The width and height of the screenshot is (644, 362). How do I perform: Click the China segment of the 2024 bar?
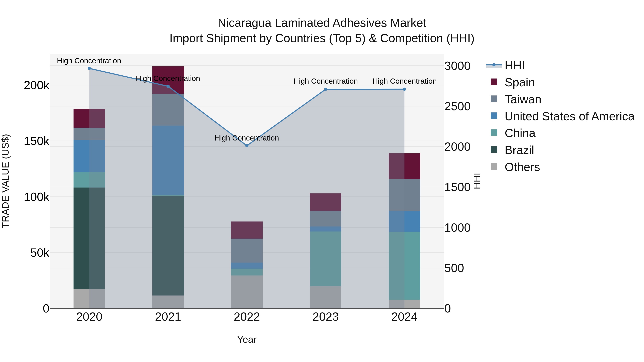[x=404, y=266]
